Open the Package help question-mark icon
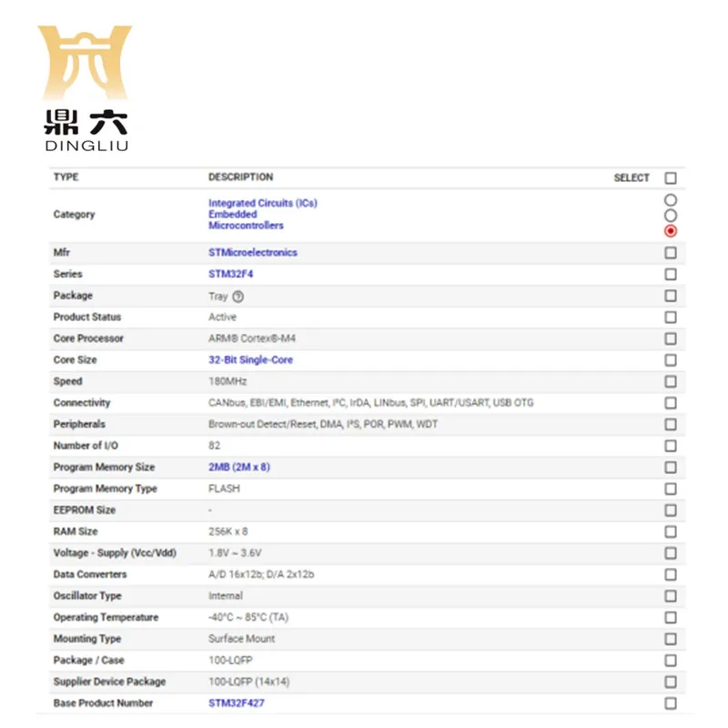 tap(238, 297)
